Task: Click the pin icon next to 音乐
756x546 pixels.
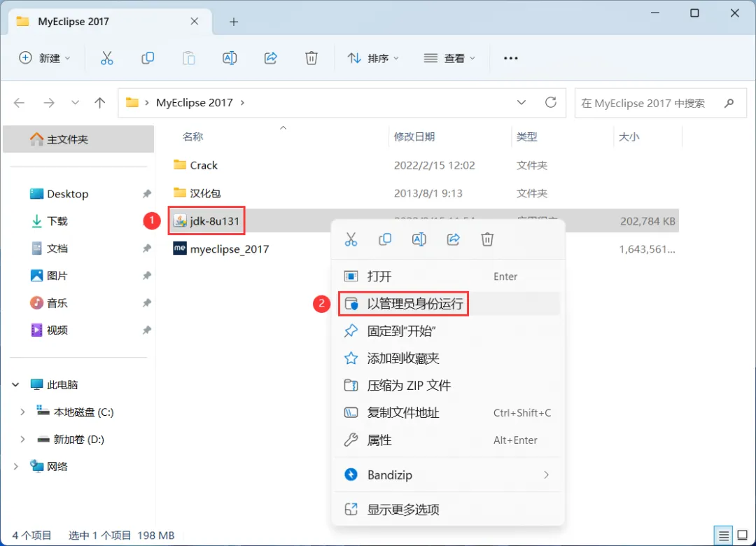Action: (146, 303)
